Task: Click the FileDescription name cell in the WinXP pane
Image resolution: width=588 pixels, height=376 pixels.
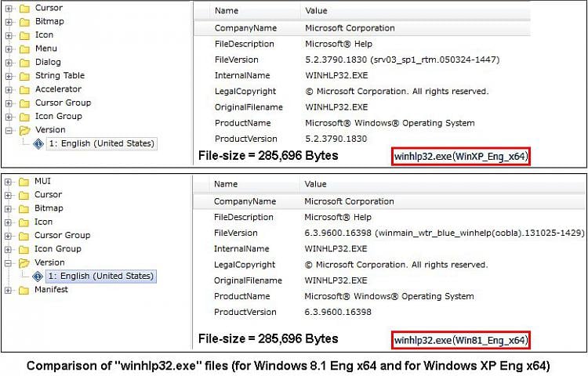Action: coord(244,44)
